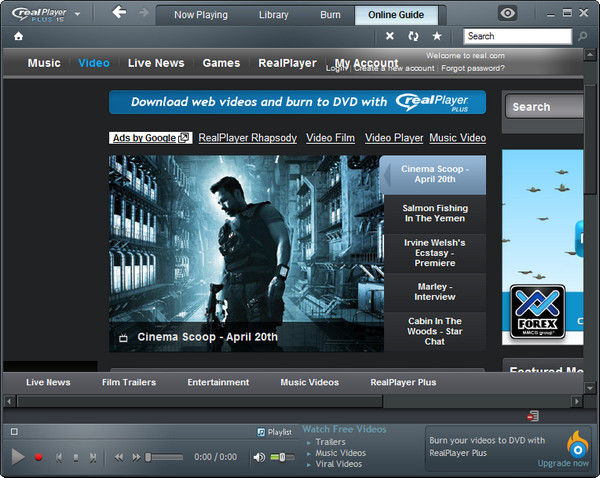Stop playback with the stop button
600x478 pixels.
(x=76, y=457)
